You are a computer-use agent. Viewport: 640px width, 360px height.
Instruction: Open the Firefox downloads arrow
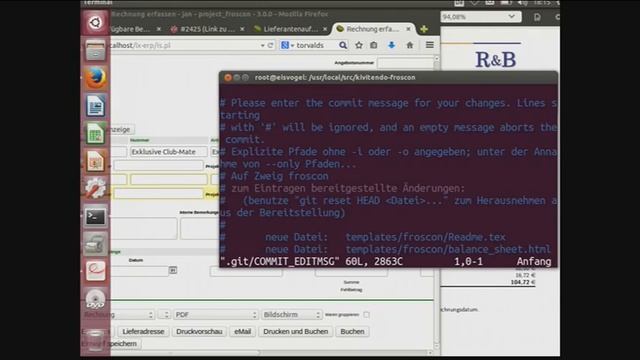tap(391, 45)
